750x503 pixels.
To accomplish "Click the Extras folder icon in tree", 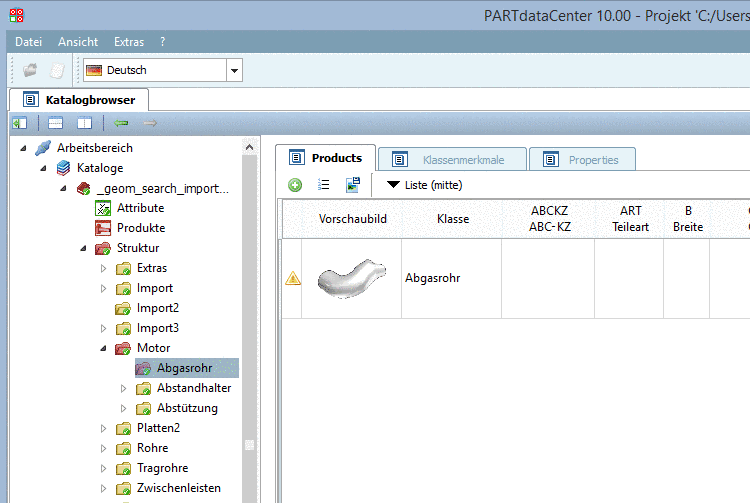I will (123, 268).
